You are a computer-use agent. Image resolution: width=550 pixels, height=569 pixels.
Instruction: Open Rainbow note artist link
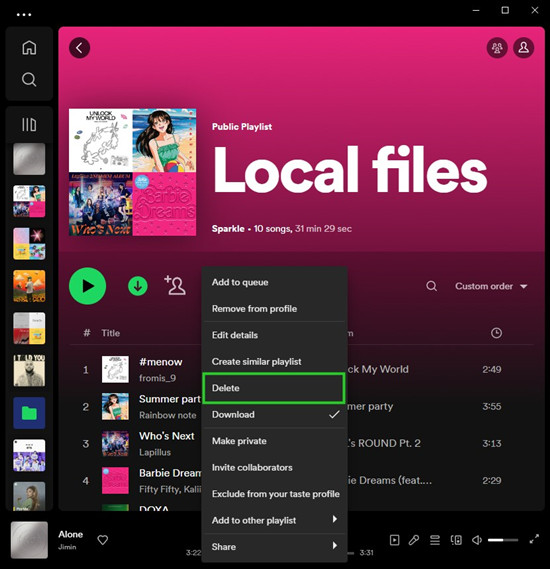[168, 415]
